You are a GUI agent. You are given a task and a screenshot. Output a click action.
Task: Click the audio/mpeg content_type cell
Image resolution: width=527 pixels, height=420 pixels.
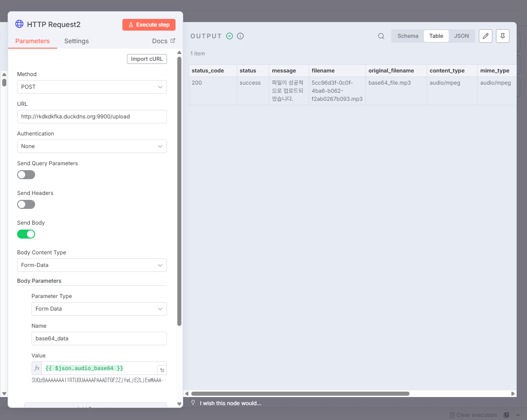pyautogui.click(x=452, y=91)
